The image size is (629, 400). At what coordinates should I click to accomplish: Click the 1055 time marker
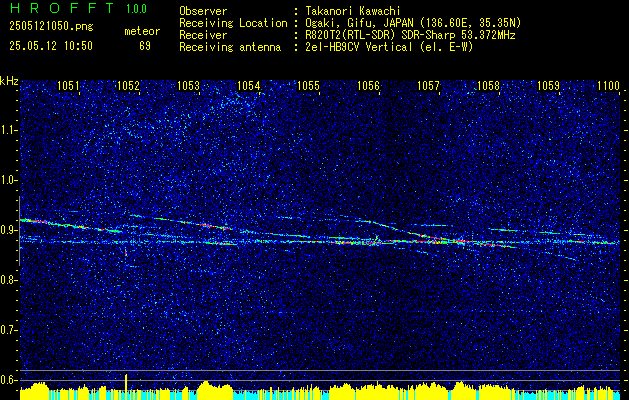[308, 85]
